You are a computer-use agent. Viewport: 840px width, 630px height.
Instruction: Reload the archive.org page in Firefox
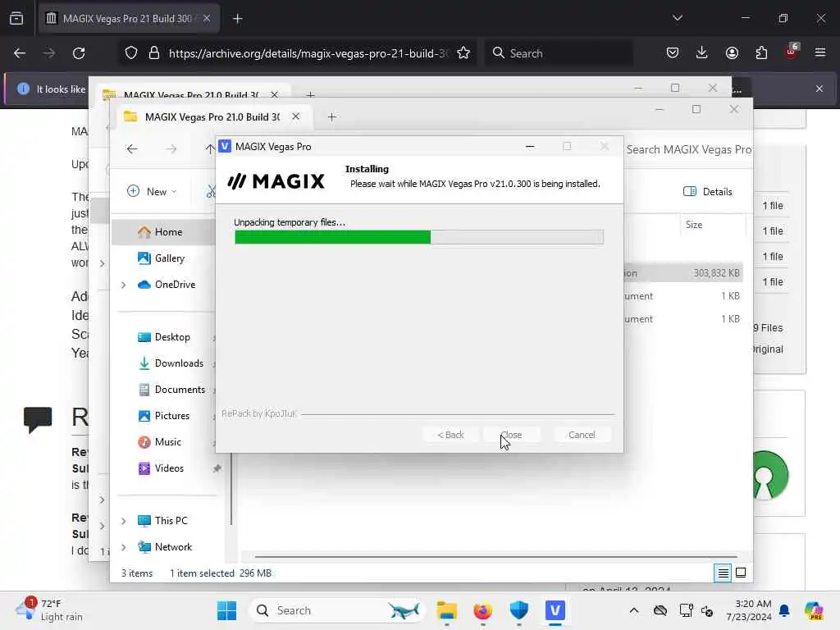tap(79, 53)
